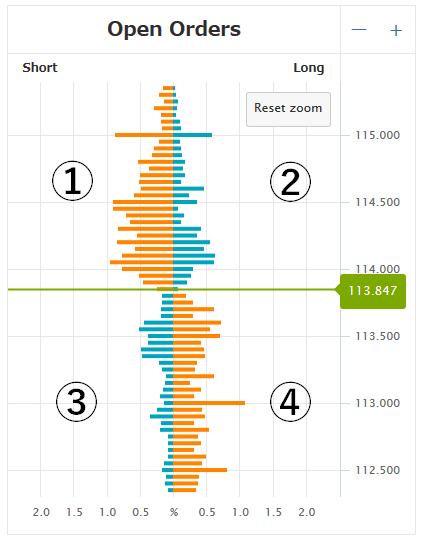Viewport: 426px width, 537px height.
Task: Click the 112.500 price axis label
Action: pyautogui.click(x=377, y=470)
